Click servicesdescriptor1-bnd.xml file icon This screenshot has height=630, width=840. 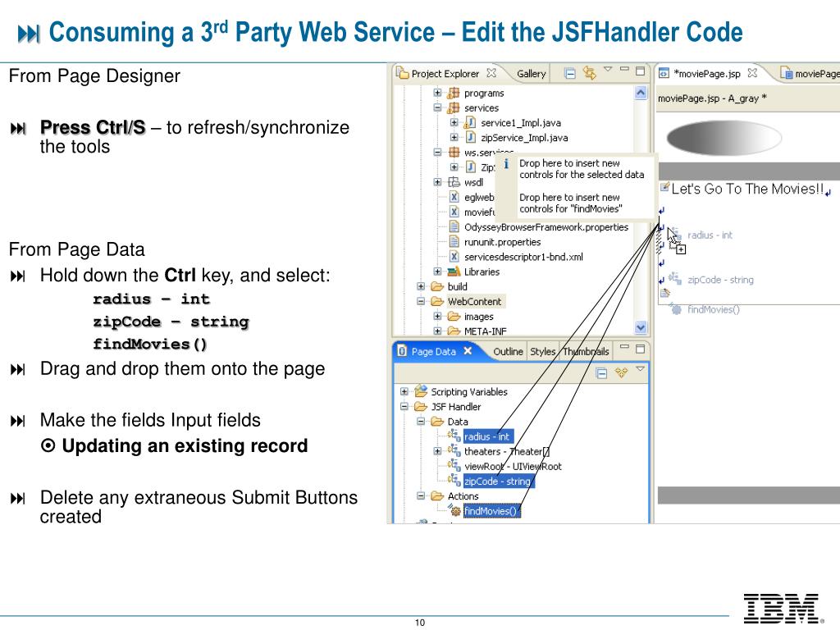tap(454, 257)
